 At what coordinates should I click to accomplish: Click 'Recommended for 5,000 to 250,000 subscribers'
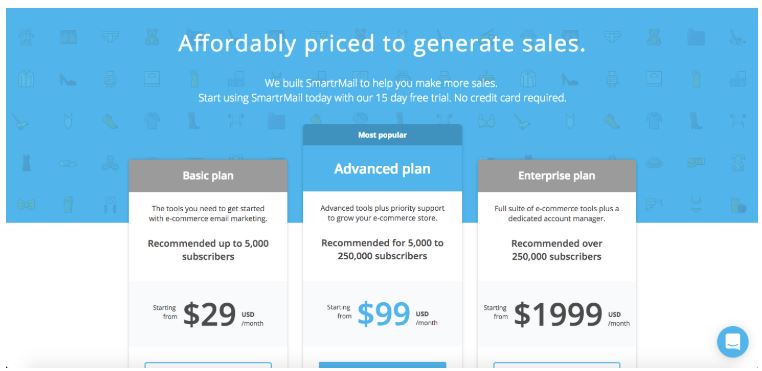(x=382, y=249)
